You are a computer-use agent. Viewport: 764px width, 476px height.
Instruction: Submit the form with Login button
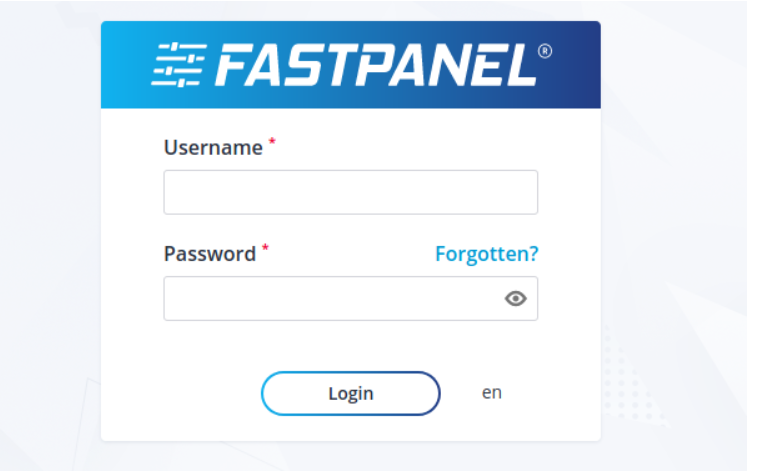(x=350, y=393)
